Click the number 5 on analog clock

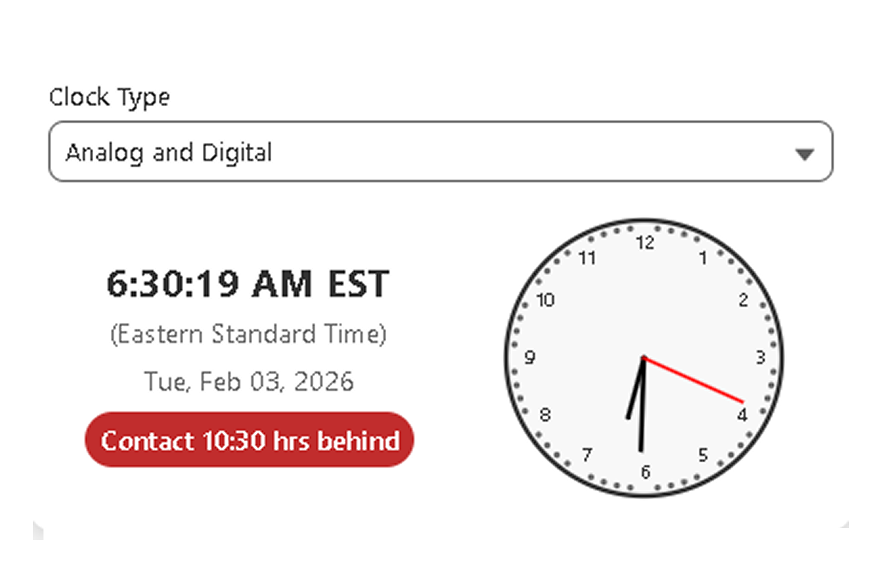tap(702, 455)
